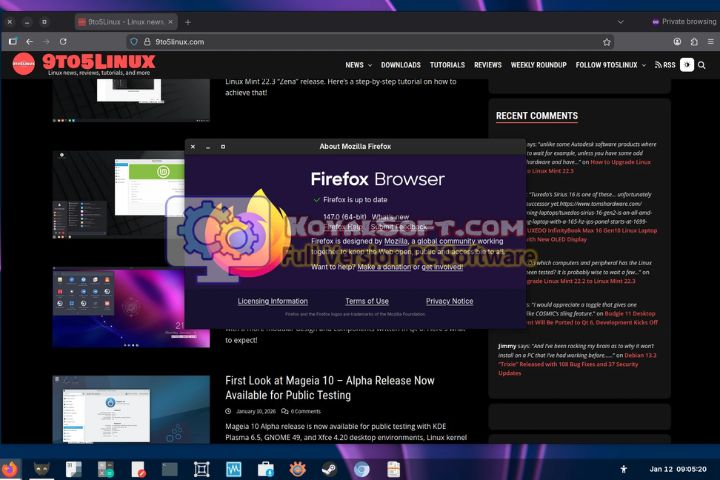Reload the 9to5linux.com page

tap(63, 41)
